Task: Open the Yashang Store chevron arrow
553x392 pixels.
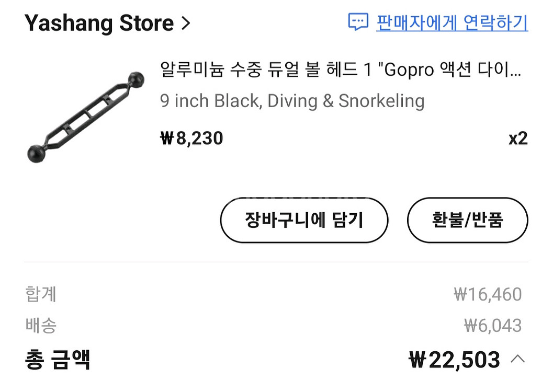Action: coord(185,23)
